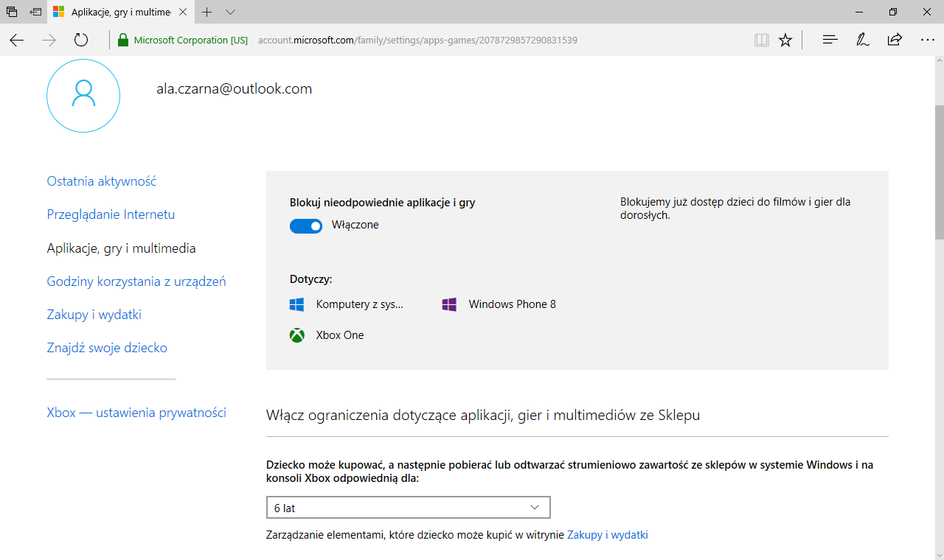This screenshot has height=560, width=944.
Task: Open Przeglądanie Internetu in sidebar
Action: [111, 214]
